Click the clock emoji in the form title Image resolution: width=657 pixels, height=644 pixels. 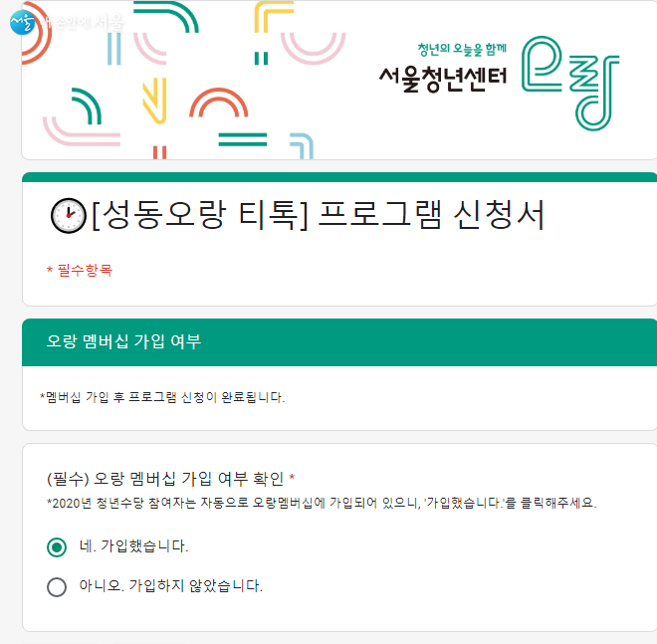67,216
